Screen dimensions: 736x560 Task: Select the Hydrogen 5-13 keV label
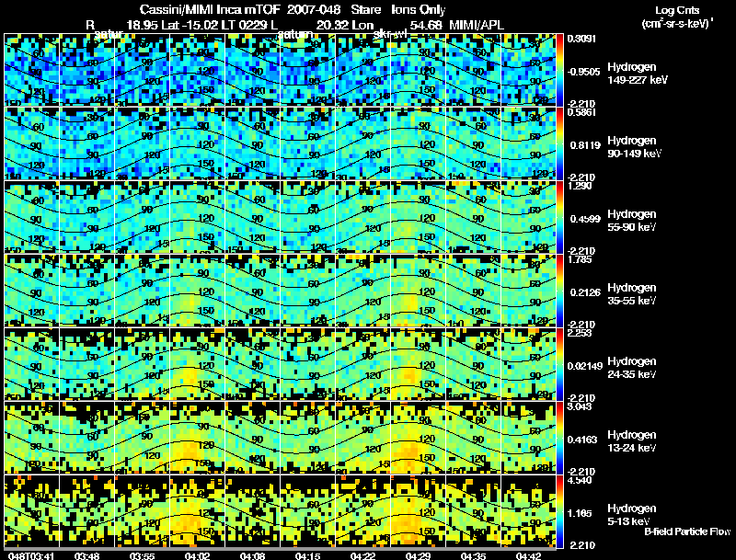[632, 515]
